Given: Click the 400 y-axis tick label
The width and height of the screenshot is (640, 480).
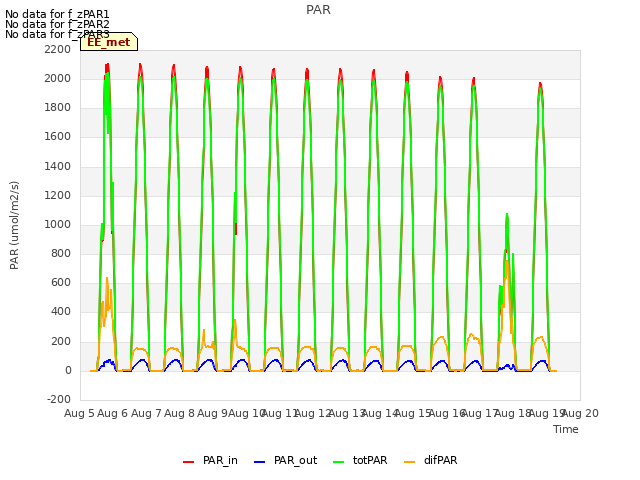Looking at the screenshot, I should pos(61,312).
